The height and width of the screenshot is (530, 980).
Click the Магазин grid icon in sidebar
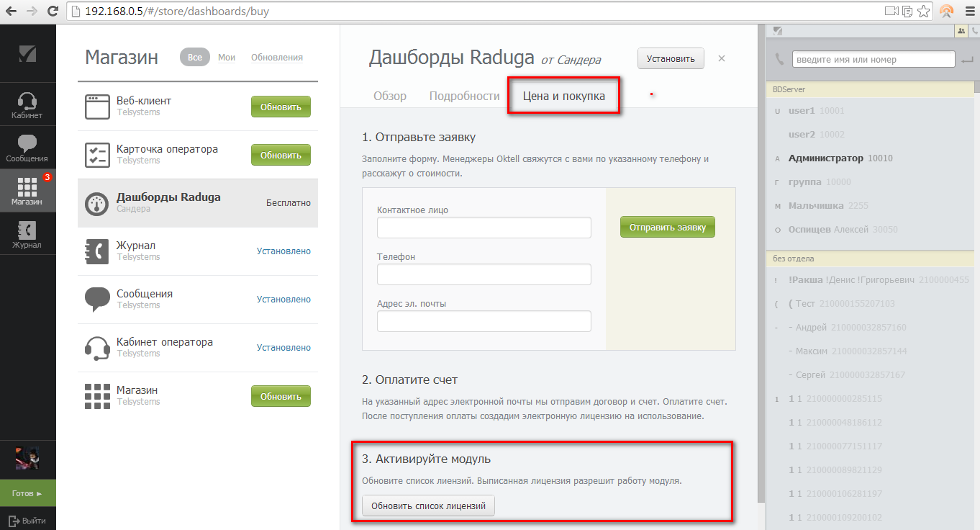pyautogui.click(x=27, y=191)
